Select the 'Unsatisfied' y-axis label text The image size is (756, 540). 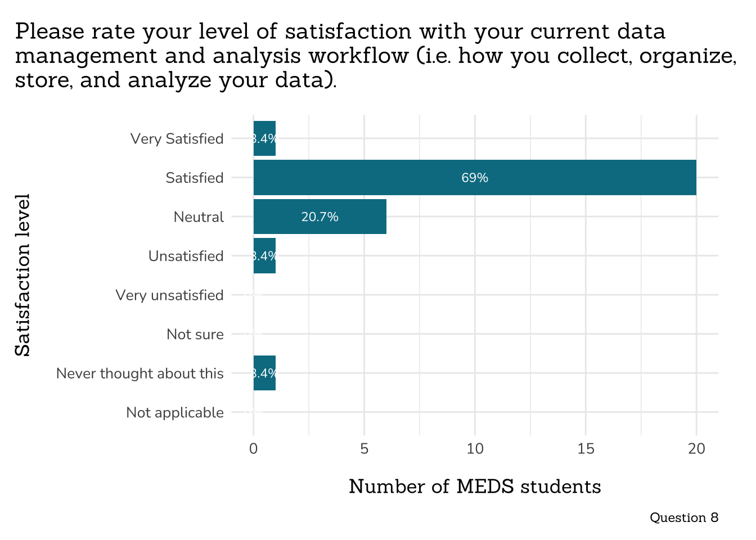(x=186, y=256)
